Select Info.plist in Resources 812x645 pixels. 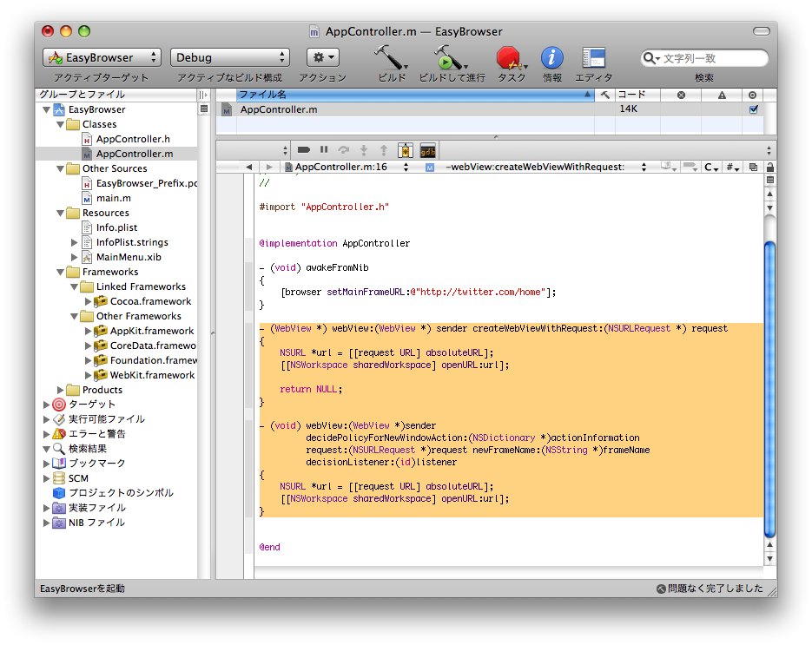(x=116, y=227)
